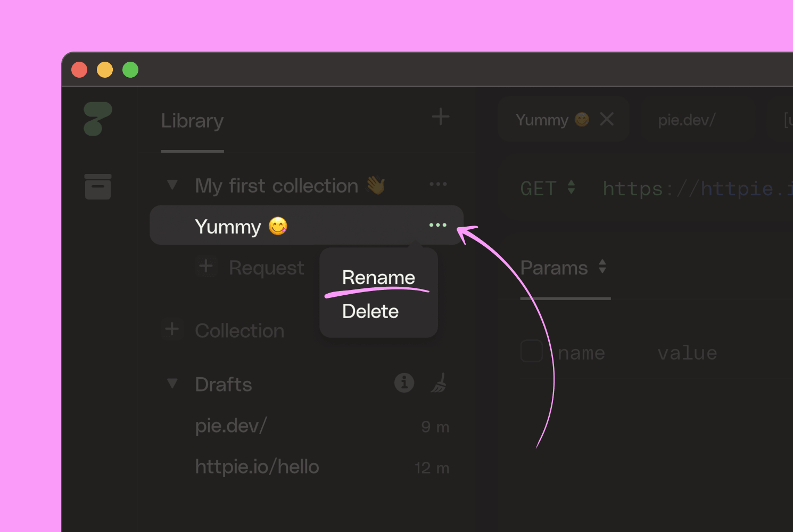This screenshot has width=793, height=532.
Task: Select the Yummy request in collection
Action: coord(307,226)
